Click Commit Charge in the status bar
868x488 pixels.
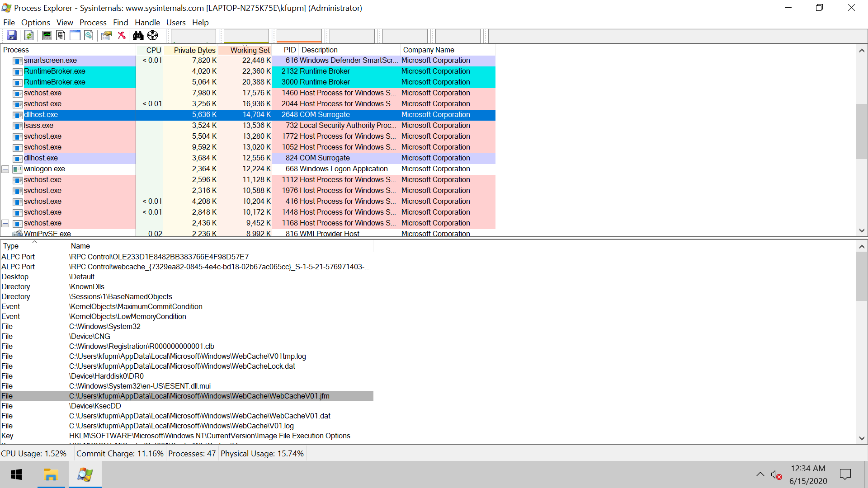point(120,453)
